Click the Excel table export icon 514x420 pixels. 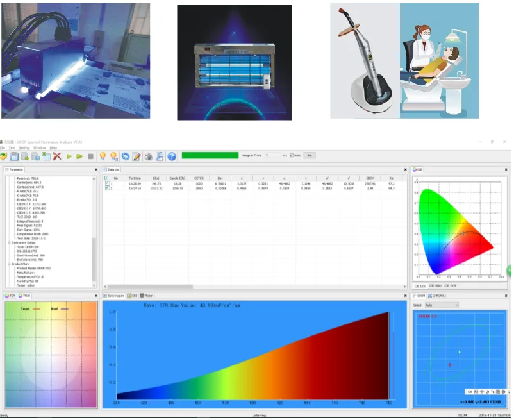pyautogui.click(x=47, y=156)
